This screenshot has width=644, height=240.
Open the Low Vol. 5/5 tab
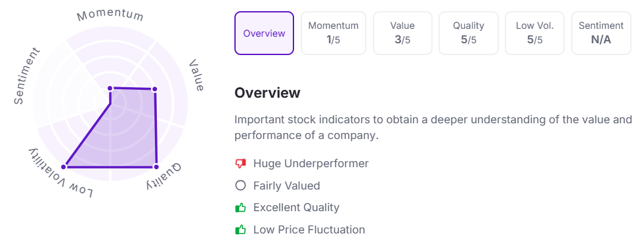click(x=535, y=33)
